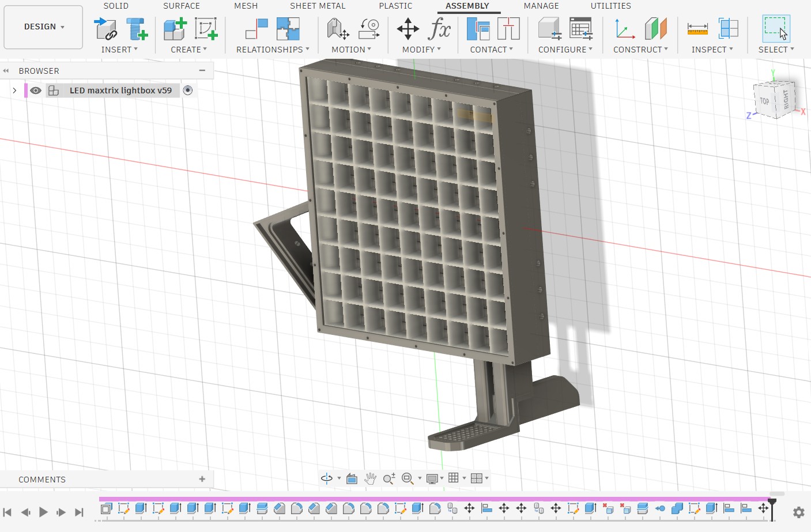The height and width of the screenshot is (532, 811).
Task: Click the Enable Contact Sets icon
Action: pyautogui.click(x=478, y=28)
